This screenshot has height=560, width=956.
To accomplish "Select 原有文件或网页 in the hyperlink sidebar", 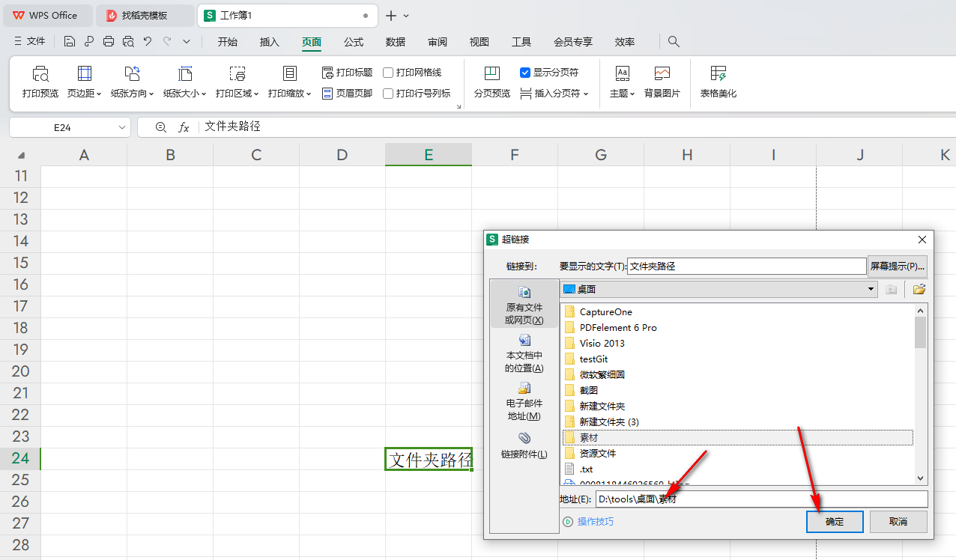I will (524, 305).
